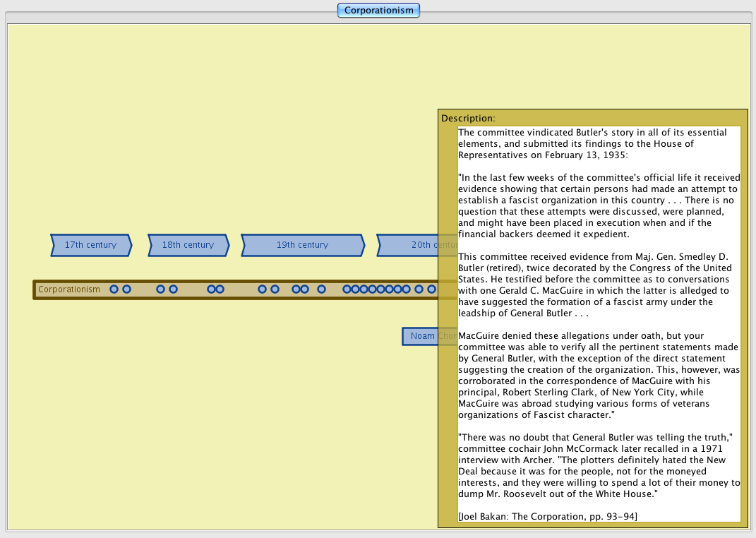This screenshot has height=538, width=756.
Task: Click the Corporationism tab at the top
Action: (378, 10)
